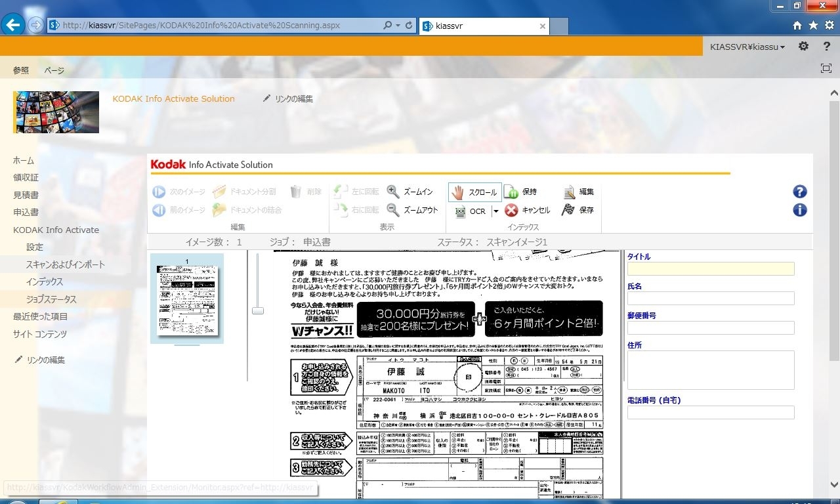
Task: Open インデックス in the sidebar
Action: (x=45, y=282)
